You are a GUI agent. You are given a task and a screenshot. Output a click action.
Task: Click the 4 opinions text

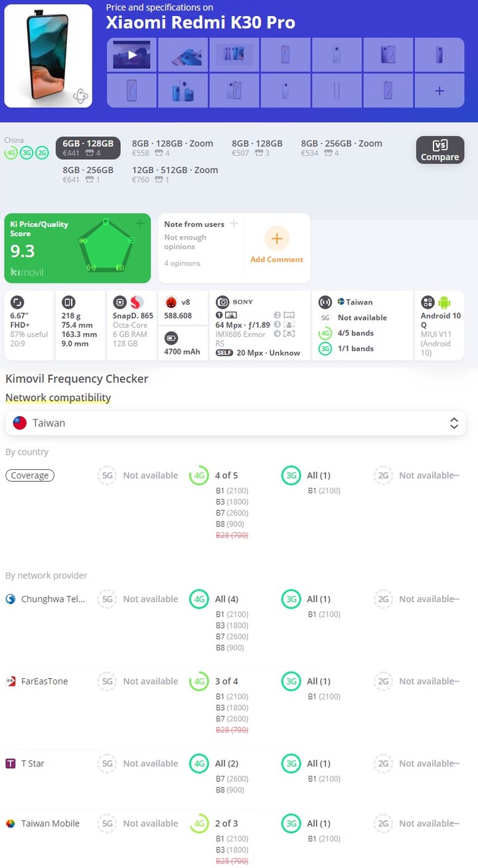pos(183,263)
